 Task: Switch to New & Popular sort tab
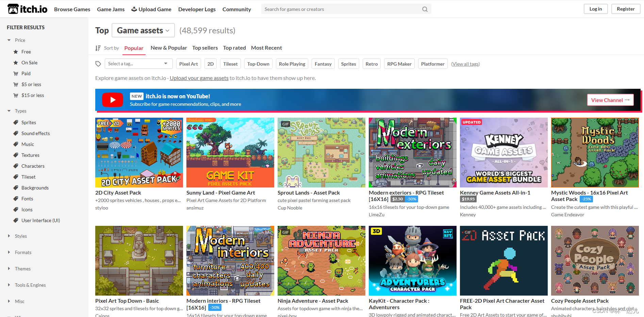tap(169, 48)
